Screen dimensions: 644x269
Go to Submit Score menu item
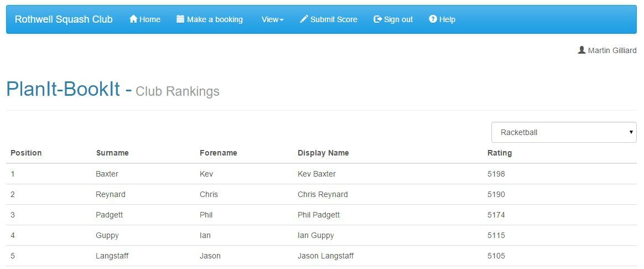pos(334,19)
